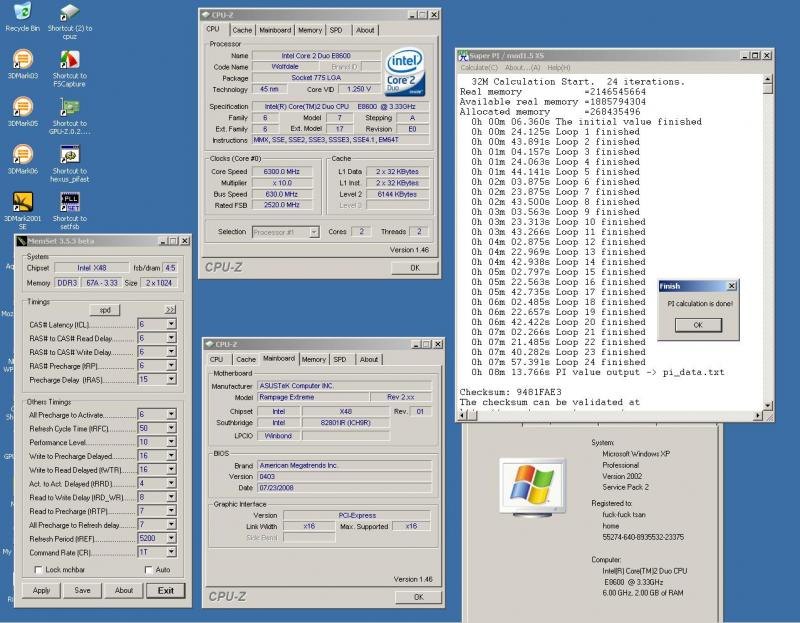Open SPD tab in CPU-Z Motherboard window
This screenshot has height=623, width=800.
point(340,359)
